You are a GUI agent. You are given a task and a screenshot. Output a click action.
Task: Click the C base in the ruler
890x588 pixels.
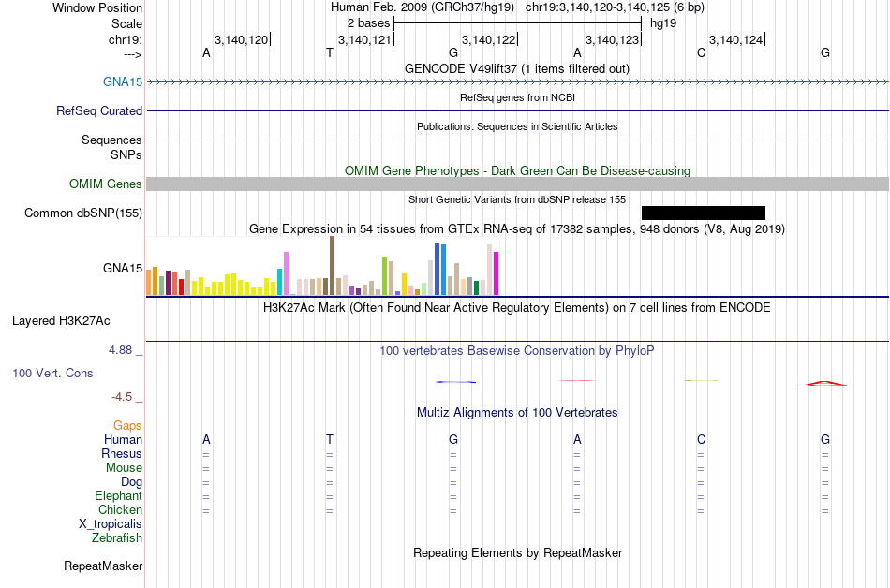(x=702, y=52)
